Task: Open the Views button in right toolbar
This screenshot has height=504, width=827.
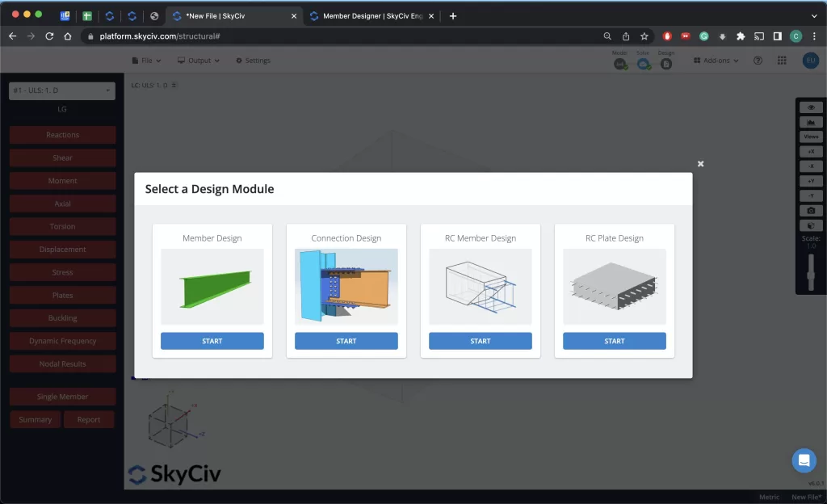Action: coord(811,136)
